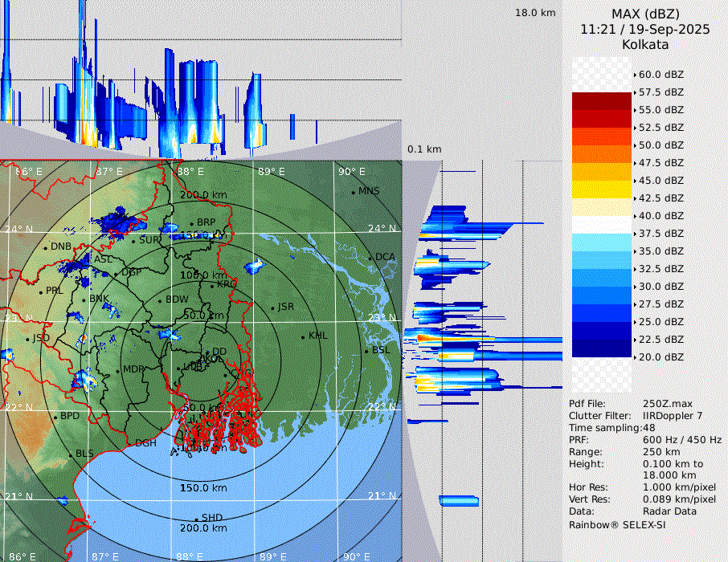Click the 18.0 km height label
728x562 pixels.
click(535, 13)
